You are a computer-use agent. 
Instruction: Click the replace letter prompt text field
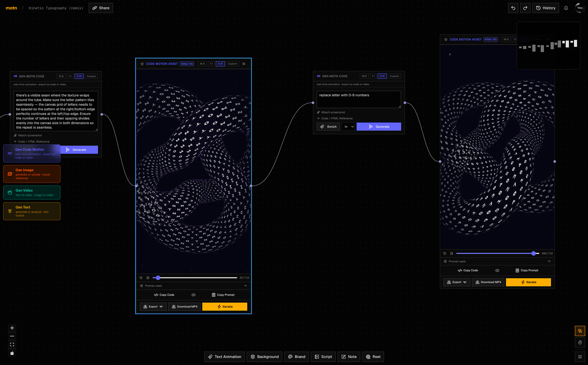point(359,99)
